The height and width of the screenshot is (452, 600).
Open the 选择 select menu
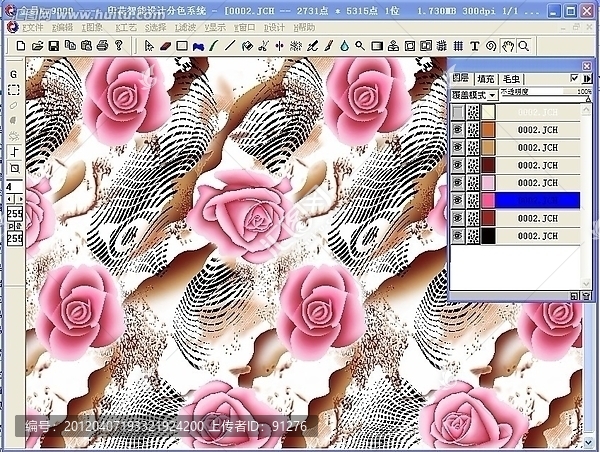pyautogui.click(x=156, y=28)
